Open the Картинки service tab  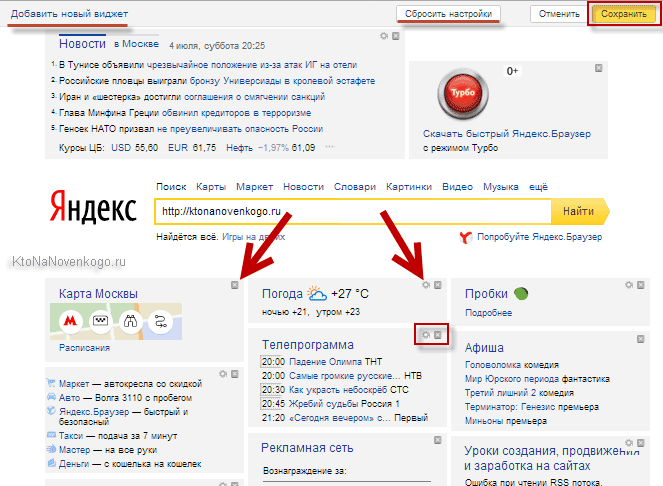[x=408, y=187]
